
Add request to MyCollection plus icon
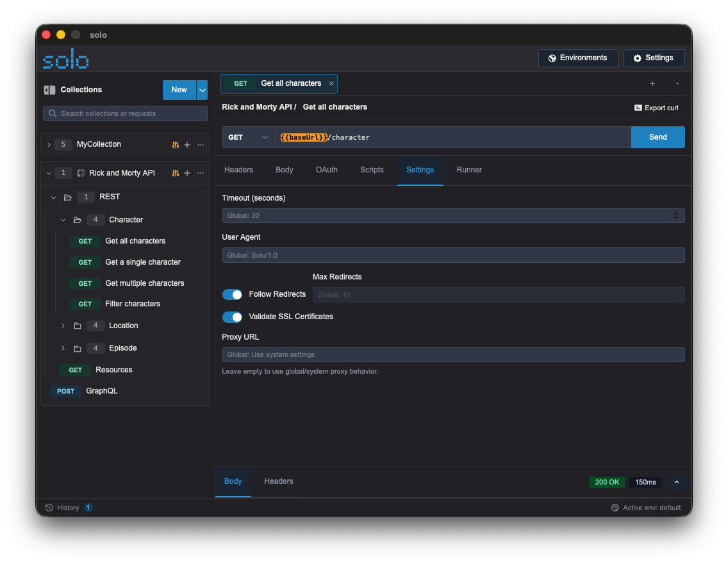(187, 145)
